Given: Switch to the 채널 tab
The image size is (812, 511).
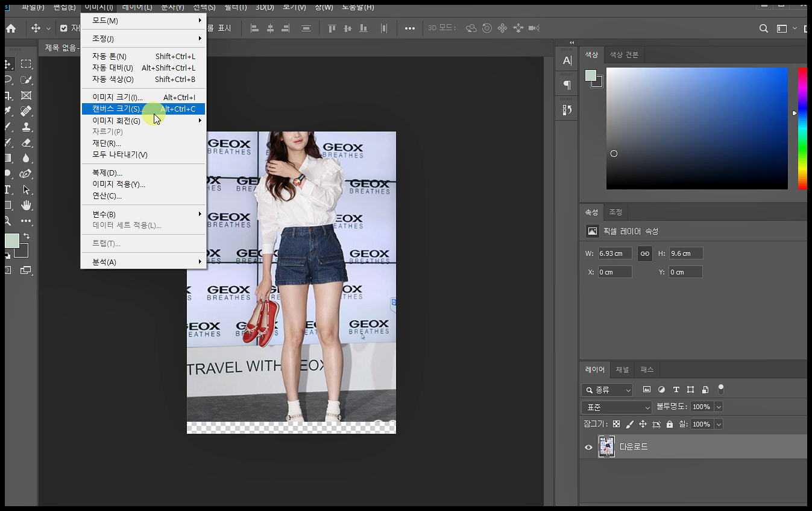Looking at the screenshot, I should tap(622, 370).
